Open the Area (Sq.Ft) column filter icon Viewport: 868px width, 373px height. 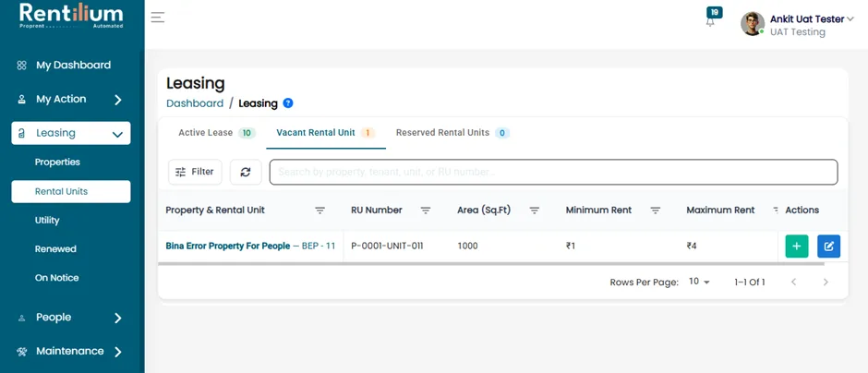point(535,211)
